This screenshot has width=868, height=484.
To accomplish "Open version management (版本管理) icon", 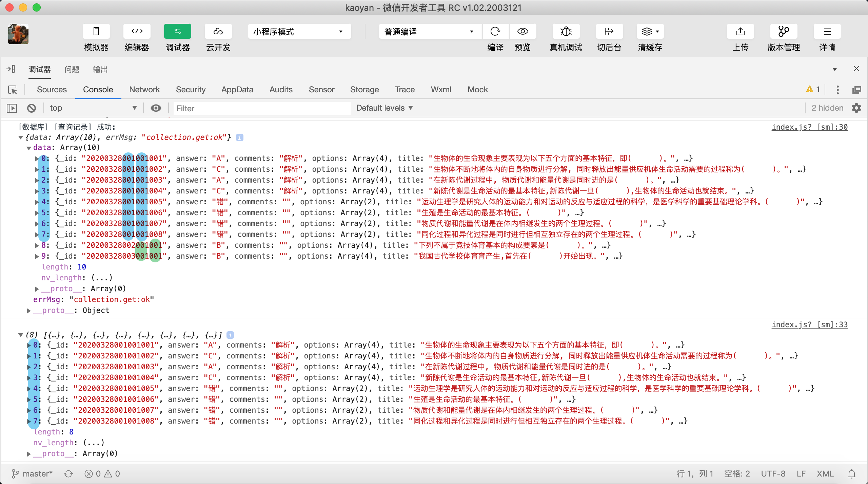I will (x=783, y=32).
